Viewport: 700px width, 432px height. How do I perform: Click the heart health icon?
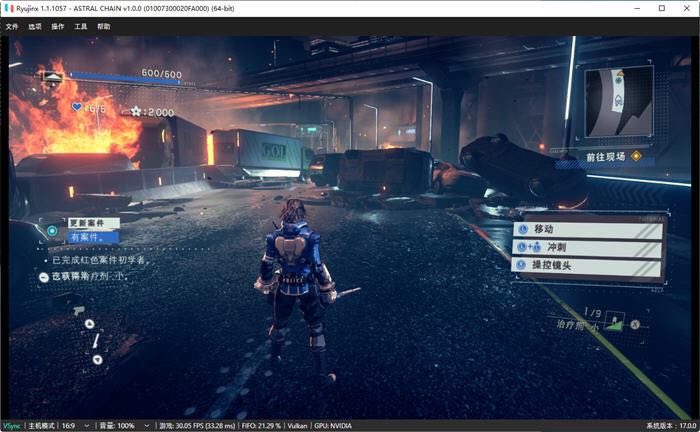point(77,107)
